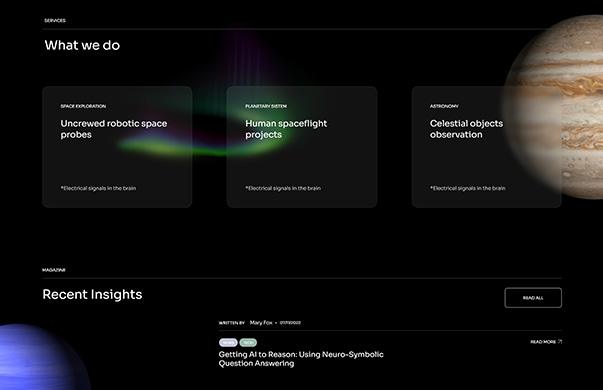Click the blue planet image at bottom left
This screenshot has width=603, height=390.
click(40, 357)
